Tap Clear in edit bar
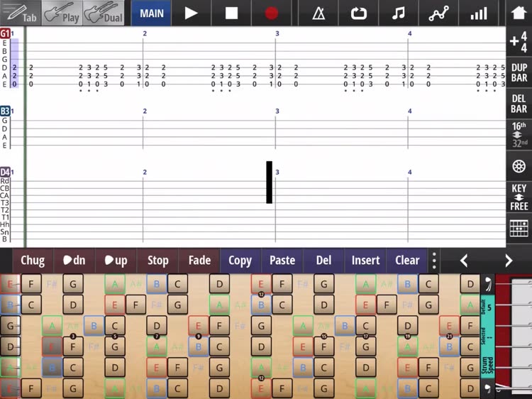532x399 pixels. pyautogui.click(x=407, y=261)
